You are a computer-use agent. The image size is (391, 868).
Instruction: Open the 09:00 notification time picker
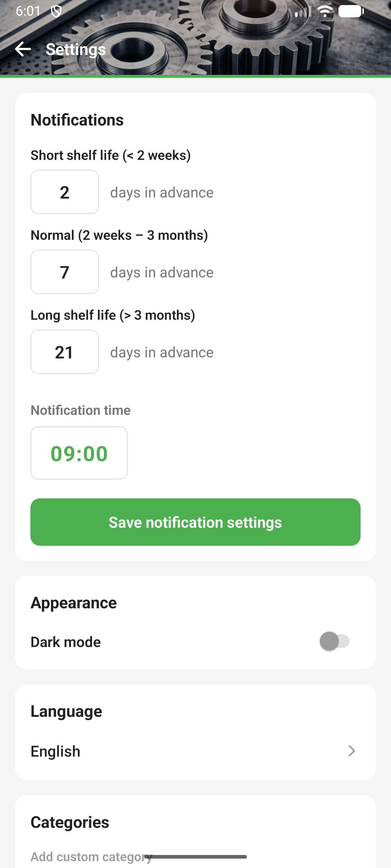tap(79, 453)
